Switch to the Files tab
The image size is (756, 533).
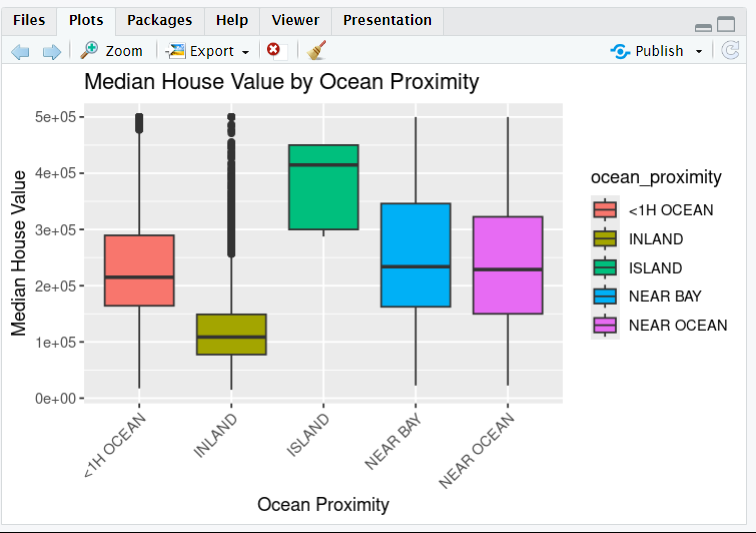(29, 20)
